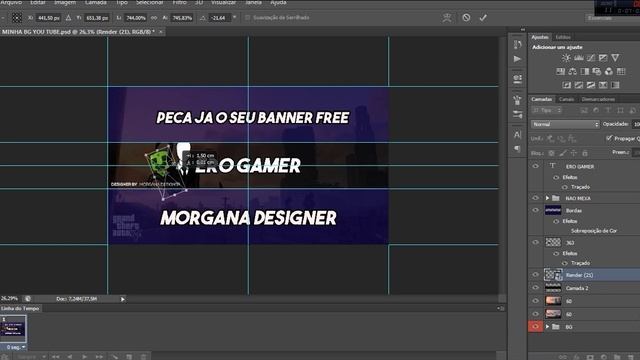Image resolution: width=640 pixels, height=360 pixels.
Task: Open the Normal blend mode dropdown
Action: coord(565,124)
